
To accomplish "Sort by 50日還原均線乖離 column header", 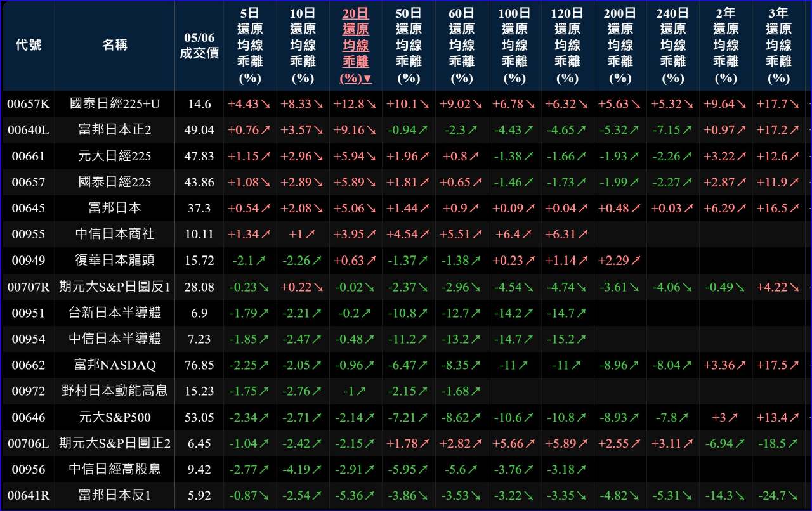I will [x=409, y=46].
